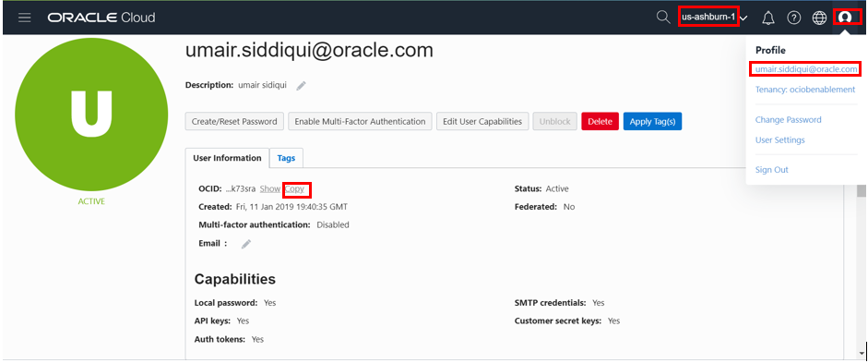Click the page title umair.siddiqui@oracle.com

point(309,51)
